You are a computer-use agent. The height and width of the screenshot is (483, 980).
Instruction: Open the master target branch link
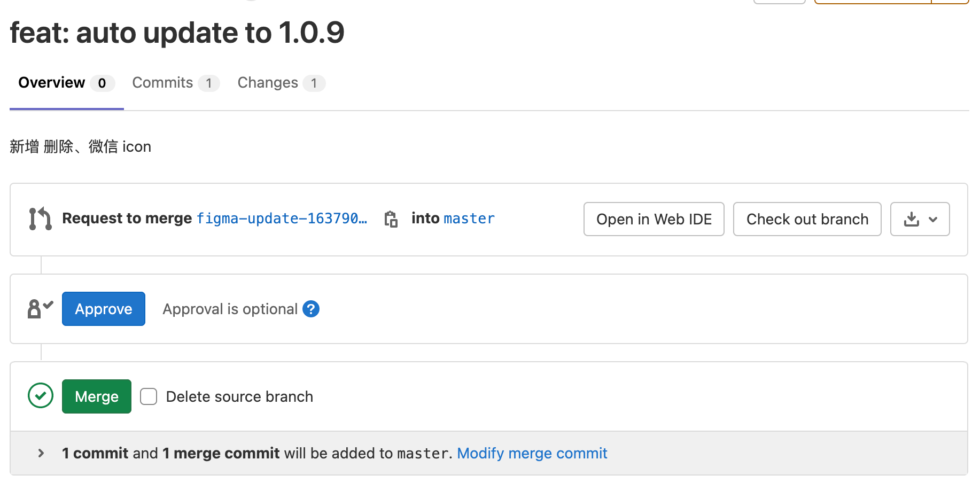(469, 219)
